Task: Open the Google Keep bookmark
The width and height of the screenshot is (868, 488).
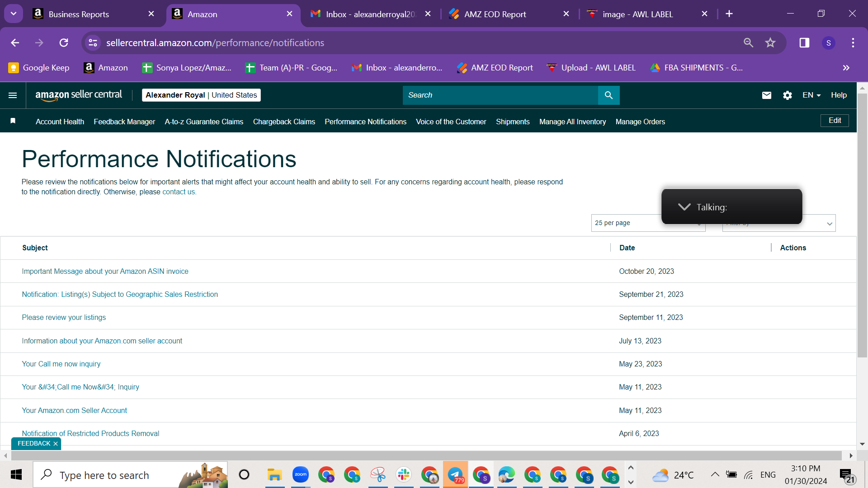Action: tap(39, 68)
